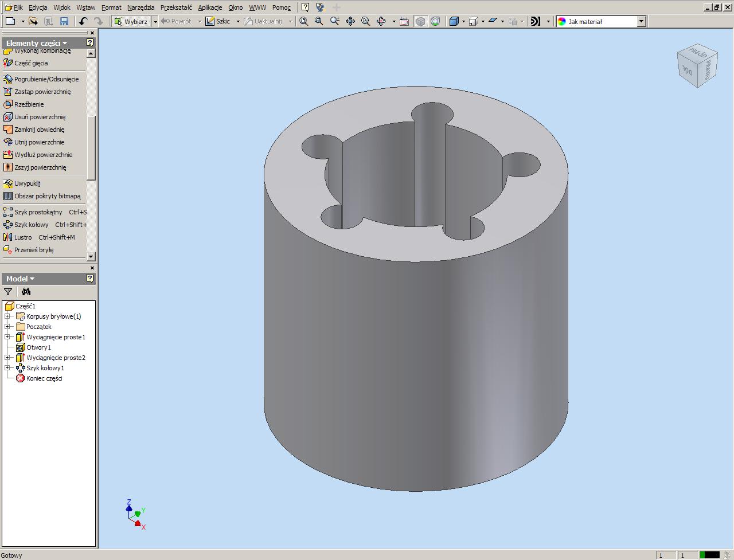Screen dimensions: 734x560
Task: Expand the Wyciągnięcie proste2 feature
Action: pyautogui.click(x=7, y=358)
